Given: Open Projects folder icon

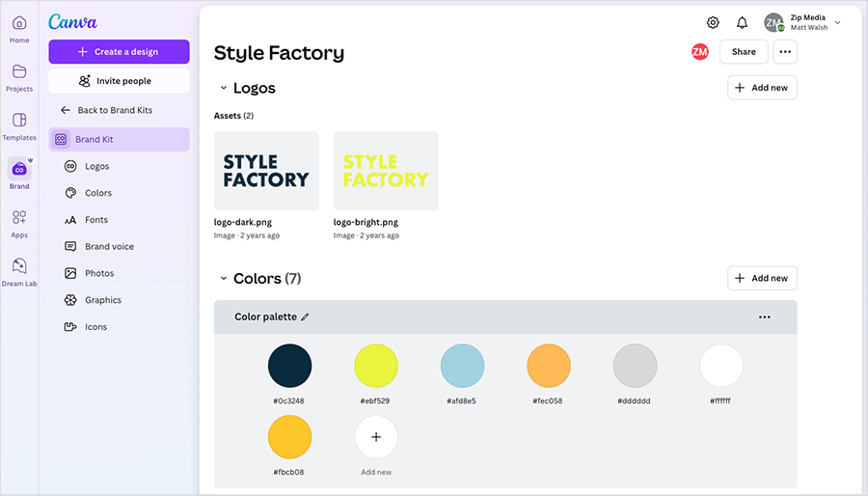Looking at the screenshot, I should point(19,72).
